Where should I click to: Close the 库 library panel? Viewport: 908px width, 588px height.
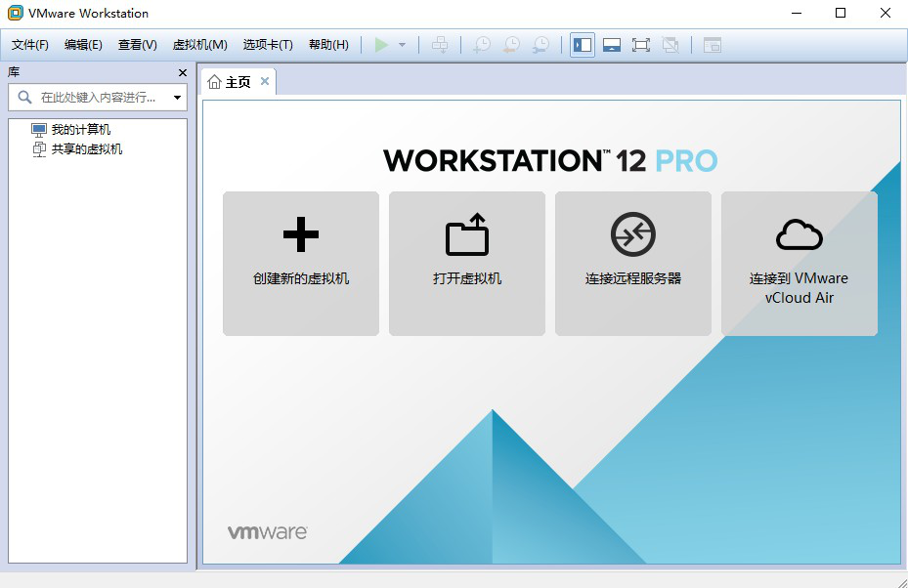tap(183, 72)
